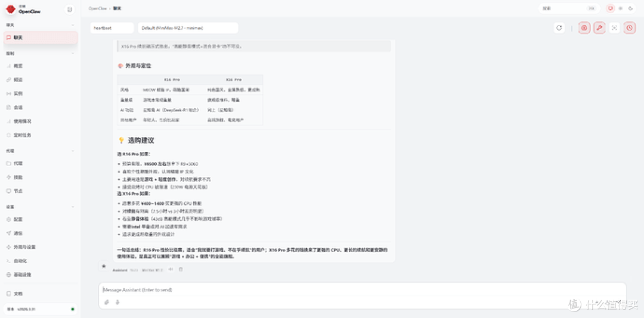The image size is (644, 318).
Task: Collapse the 聊天 sidebar group chevron
Action: pyautogui.click(x=73, y=26)
